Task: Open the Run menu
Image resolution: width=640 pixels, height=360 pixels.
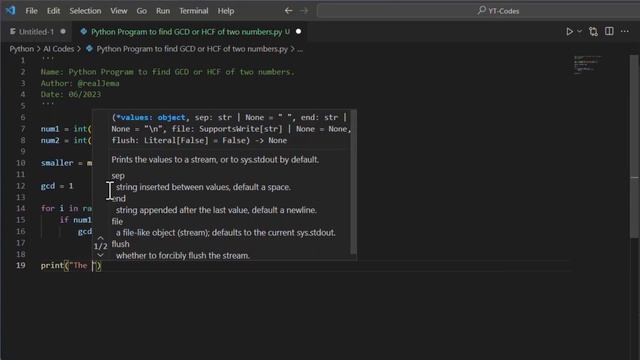Action: pos(163,11)
